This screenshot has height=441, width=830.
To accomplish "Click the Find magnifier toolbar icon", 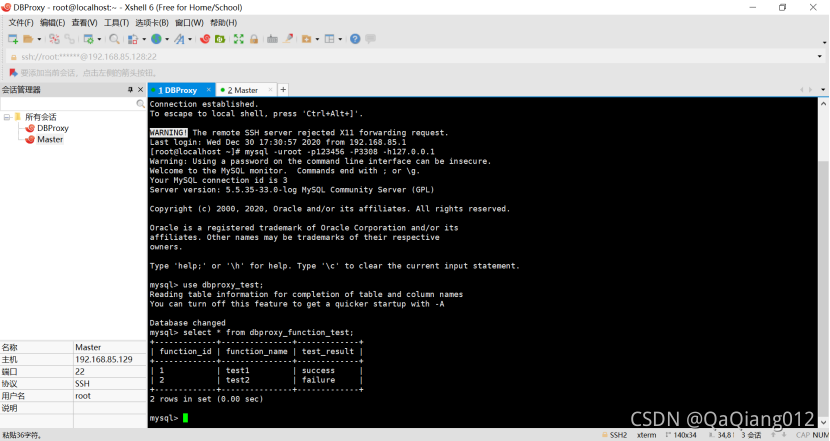I will click(x=114, y=39).
